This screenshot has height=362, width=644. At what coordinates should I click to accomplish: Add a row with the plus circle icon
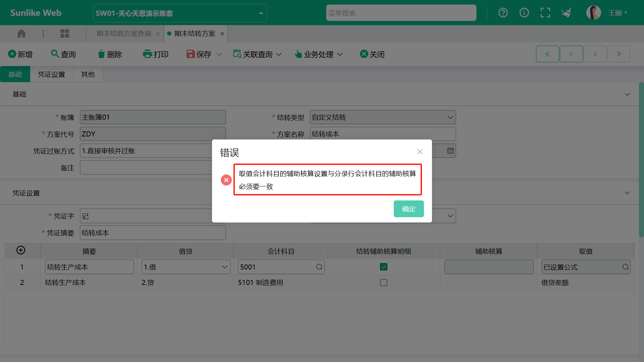tap(21, 250)
